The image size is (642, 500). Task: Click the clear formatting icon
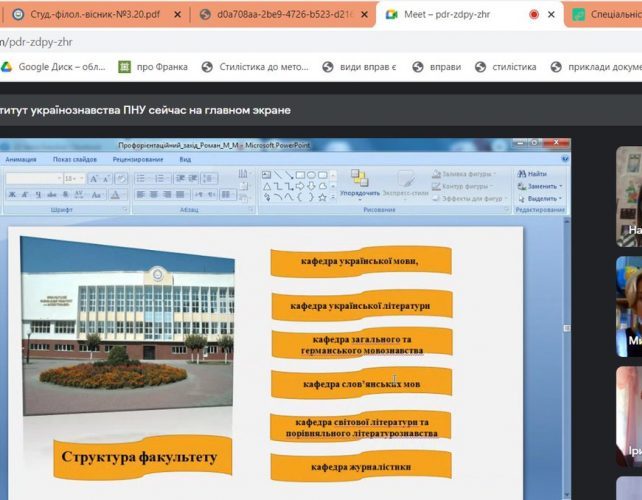coord(121,178)
